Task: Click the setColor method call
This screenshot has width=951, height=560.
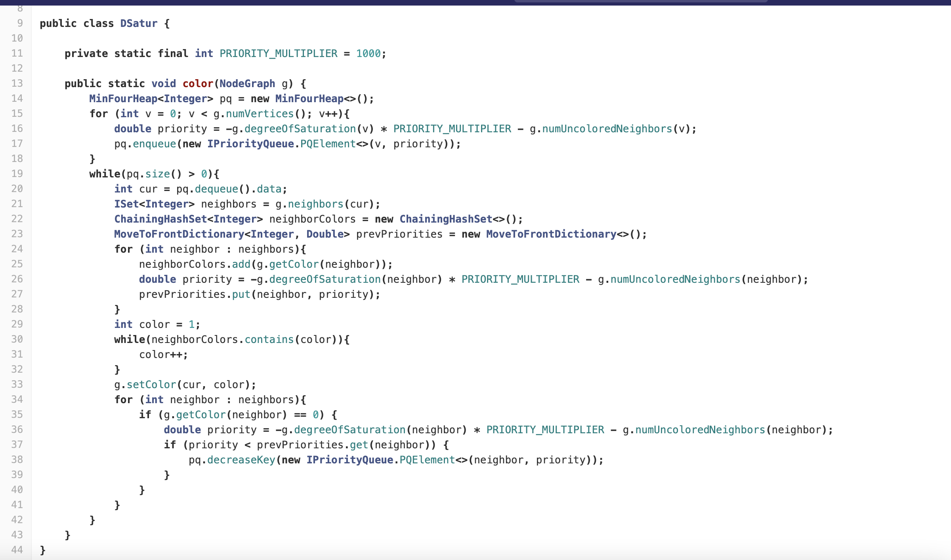Action: click(x=151, y=385)
